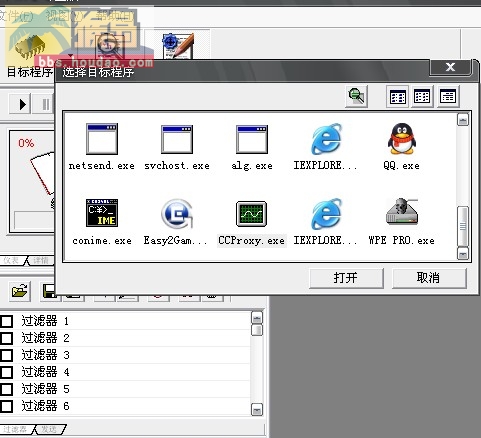
Task: Switch to the 过滤器 bottom tab
Action: [x=16, y=429]
